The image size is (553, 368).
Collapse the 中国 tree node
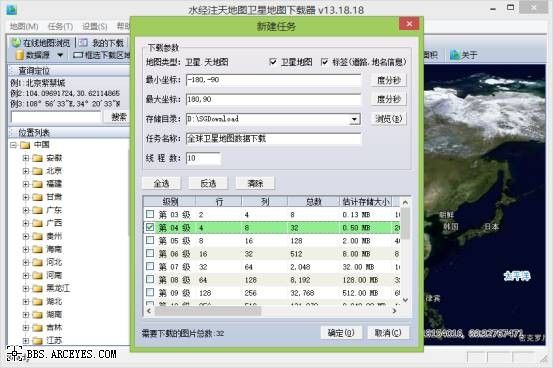pyautogui.click(x=13, y=145)
